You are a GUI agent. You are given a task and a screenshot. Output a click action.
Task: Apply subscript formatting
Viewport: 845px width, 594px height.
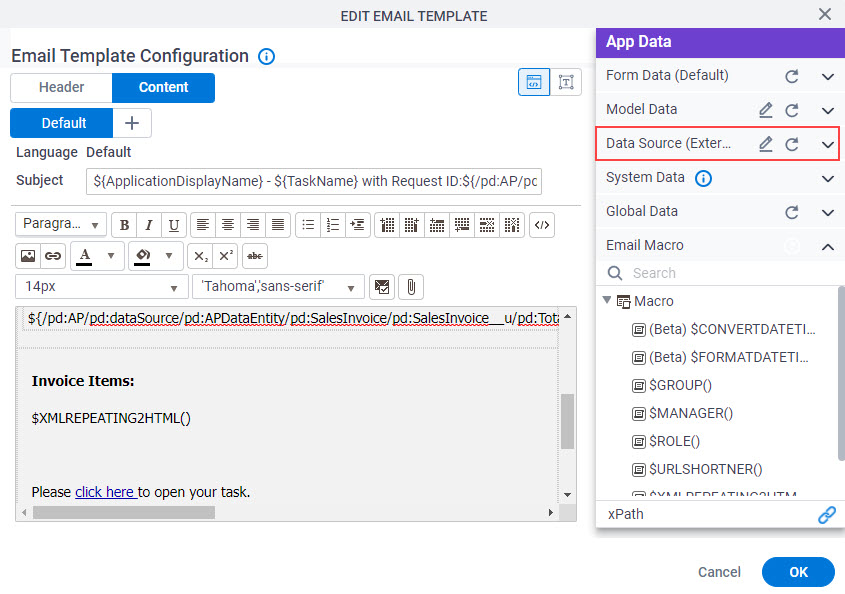[200, 256]
